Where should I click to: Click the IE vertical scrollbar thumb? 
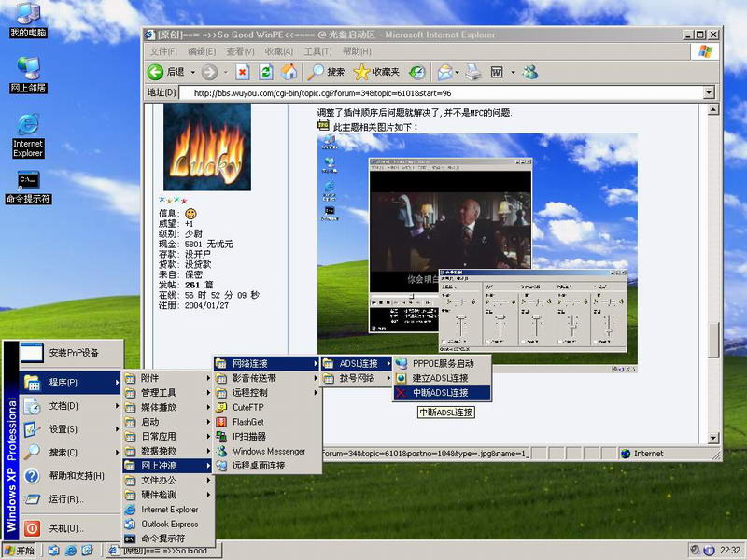tap(713, 340)
